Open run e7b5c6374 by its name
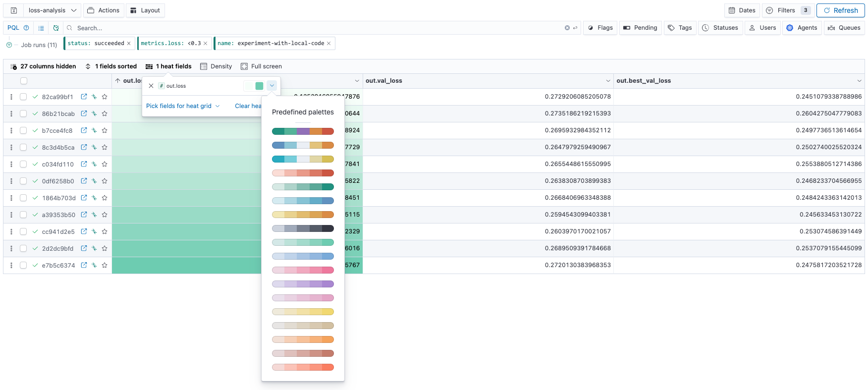Image resolution: width=868 pixels, height=390 pixels. coord(58,265)
